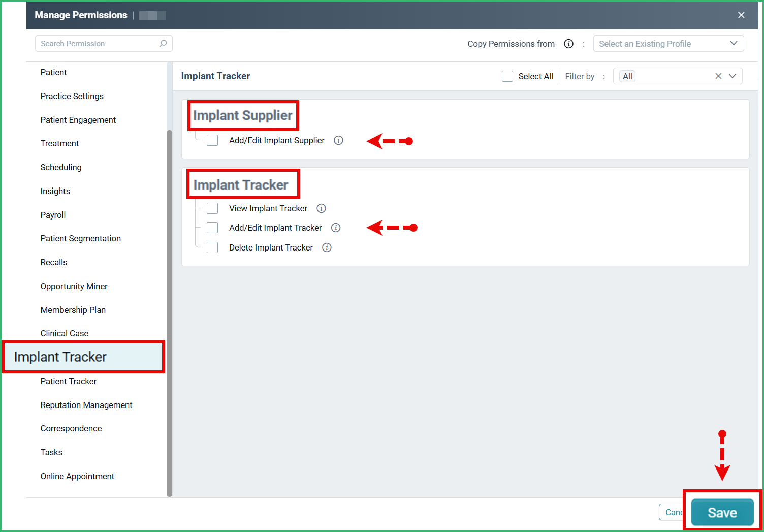Save the permission changes
This screenshot has height=532, width=764.
pyautogui.click(x=722, y=512)
